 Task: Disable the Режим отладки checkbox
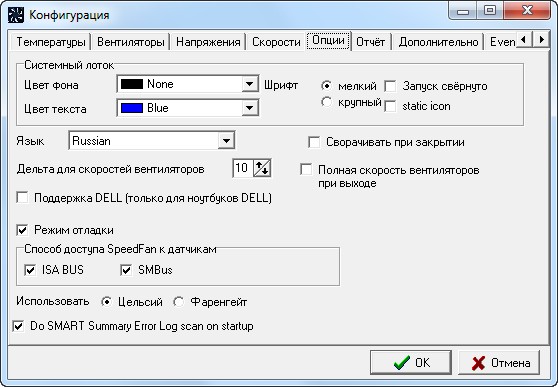(22, 230)
